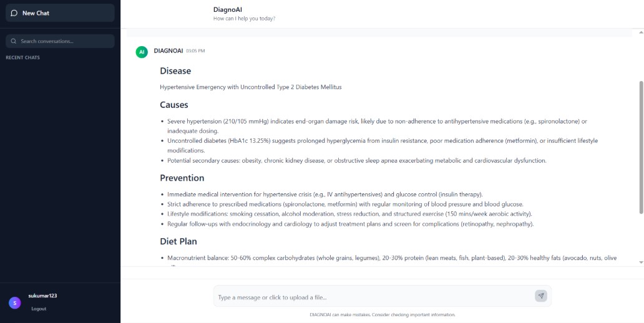The height and width of the screenshot is (323, 644).
Task: Click the 03:05 PM message timestamp
Action: tap(195, 51)
